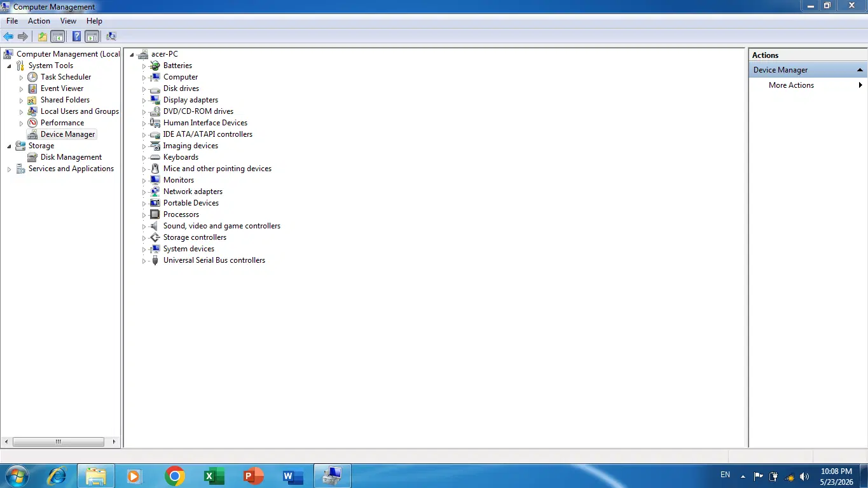The width and height of the screenshot is (868, 488).
Task: Collapse the System Tools tree node
Action: point(9,66)
